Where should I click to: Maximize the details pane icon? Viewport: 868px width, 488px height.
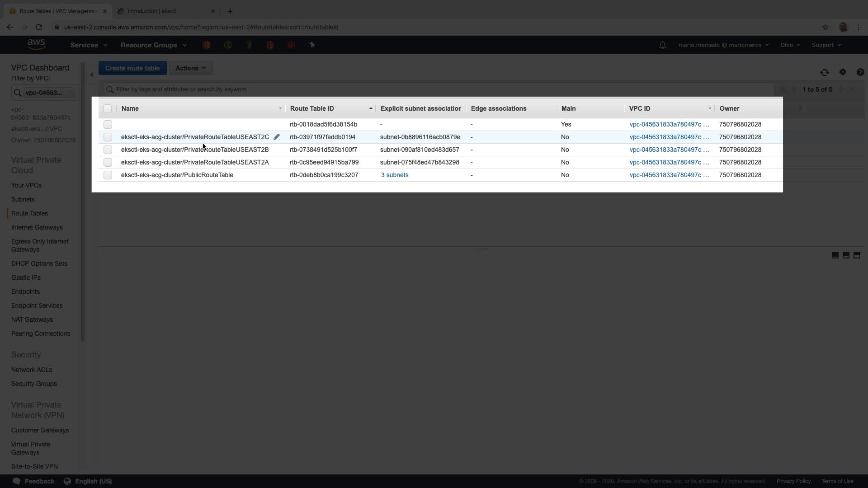point(857,255)
